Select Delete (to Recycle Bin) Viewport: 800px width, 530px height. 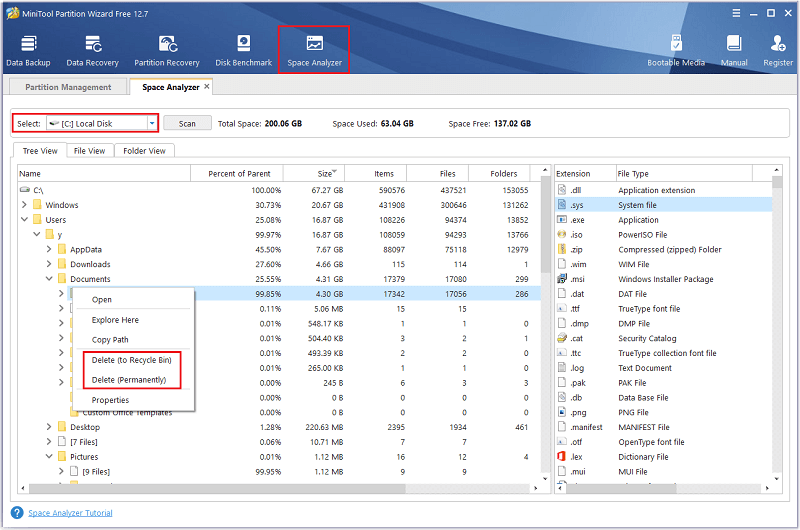[x=132, y=360]
